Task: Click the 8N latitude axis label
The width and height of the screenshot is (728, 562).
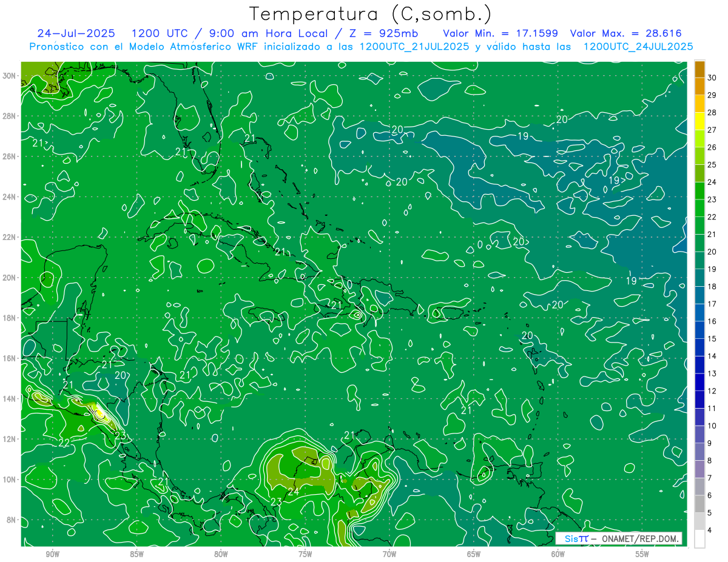Action: (x=12, y=520)
